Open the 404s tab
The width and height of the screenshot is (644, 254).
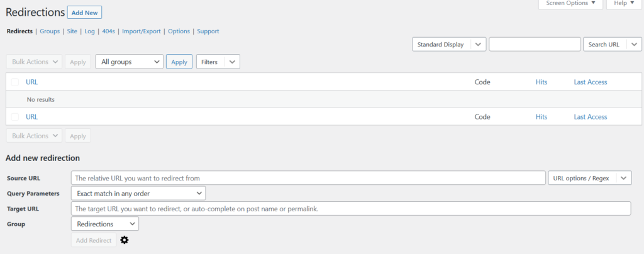point(108,31)
